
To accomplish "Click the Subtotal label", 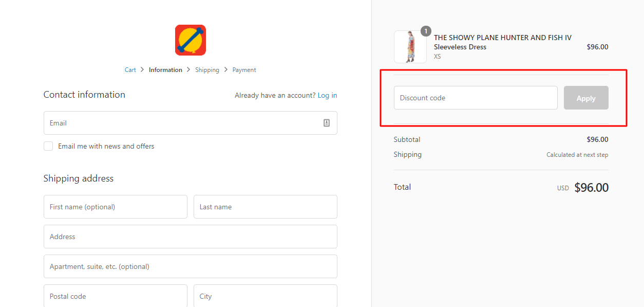I will [x=407, y=139].
